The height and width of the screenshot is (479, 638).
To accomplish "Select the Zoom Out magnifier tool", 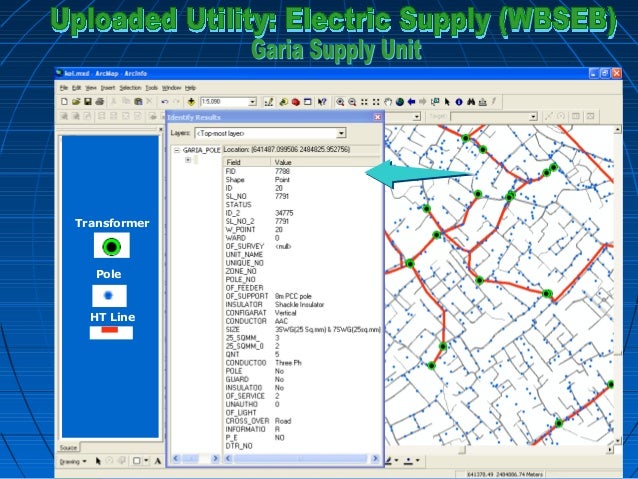I will coord(352,102).
